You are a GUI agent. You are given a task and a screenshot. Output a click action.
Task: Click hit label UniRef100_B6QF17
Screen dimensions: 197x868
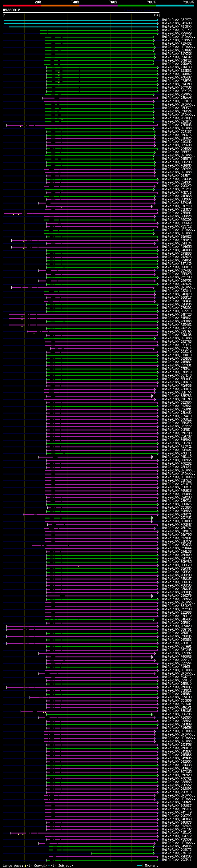[177, 297]
